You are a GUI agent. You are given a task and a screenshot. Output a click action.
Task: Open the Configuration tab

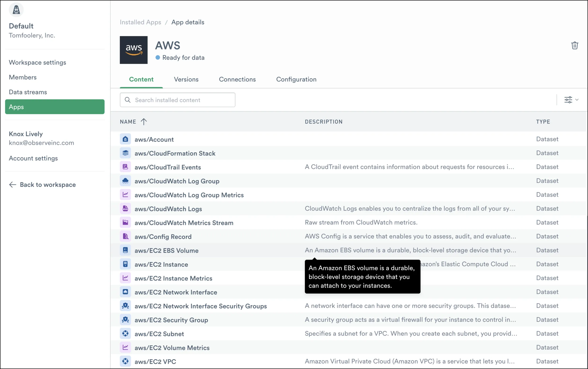point(296,80)
